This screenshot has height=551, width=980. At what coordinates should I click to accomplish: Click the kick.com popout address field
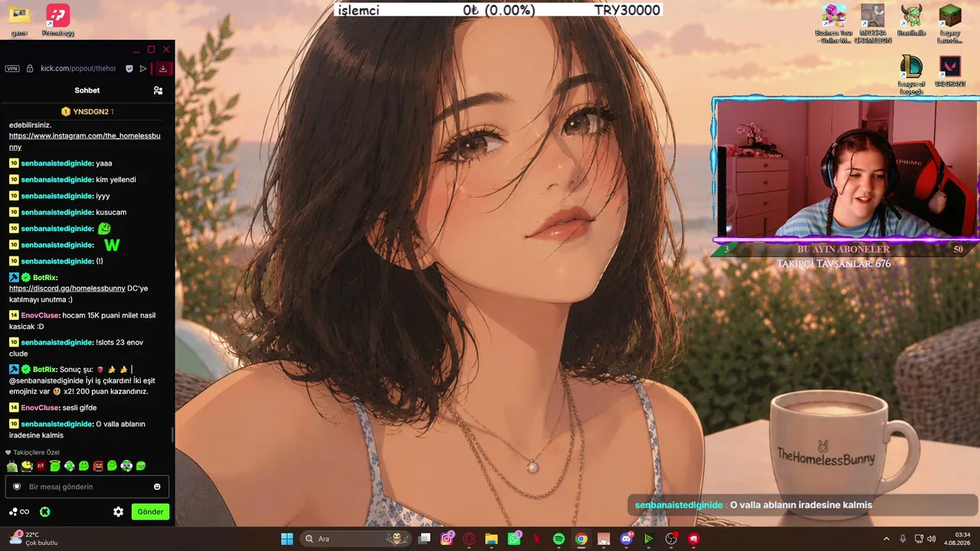click(x=78, y=68)
